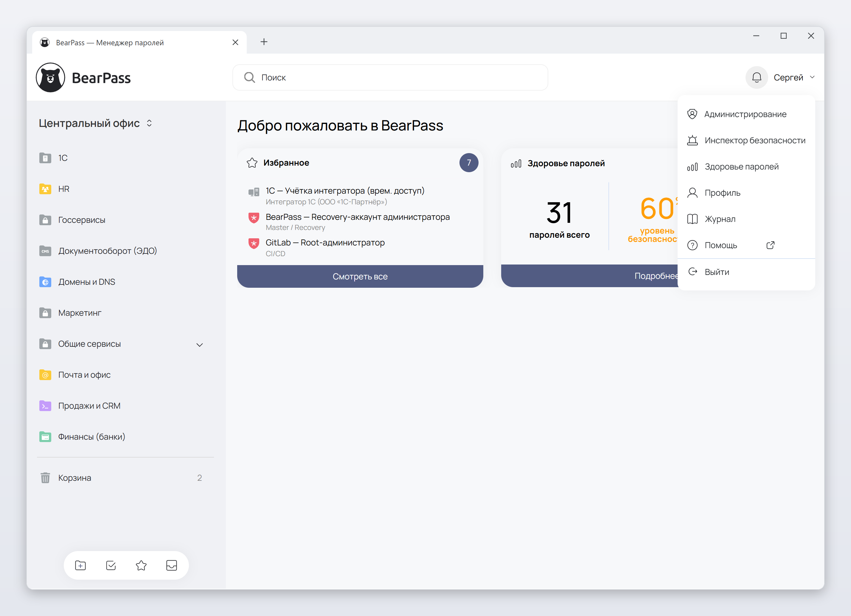Click the Финансы (банки) folder icon
This screenshot has width=851, height=616.
(45, 437)
